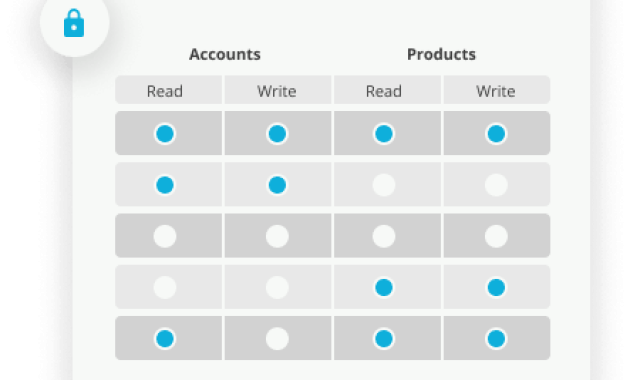
Task: Enable Accounts Read in fourth row
Action: 165,287
